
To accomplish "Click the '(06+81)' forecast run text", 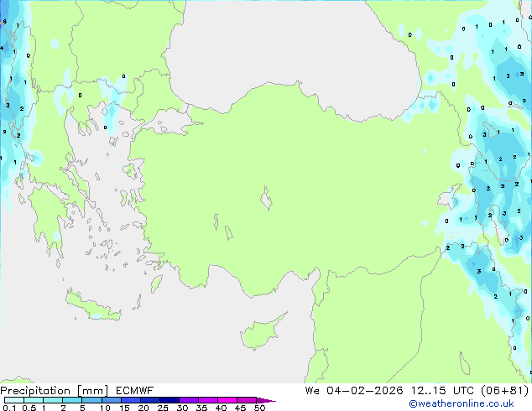I will (505, 391).
